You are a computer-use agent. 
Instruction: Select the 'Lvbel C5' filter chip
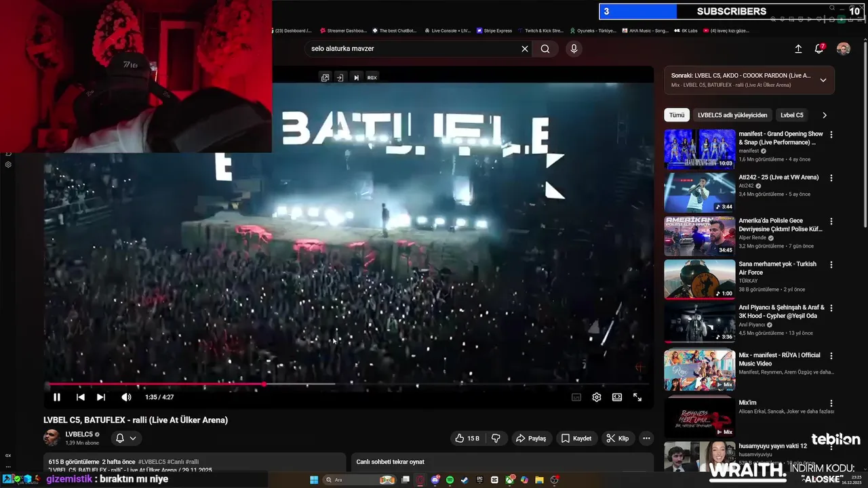click(791, 115)
